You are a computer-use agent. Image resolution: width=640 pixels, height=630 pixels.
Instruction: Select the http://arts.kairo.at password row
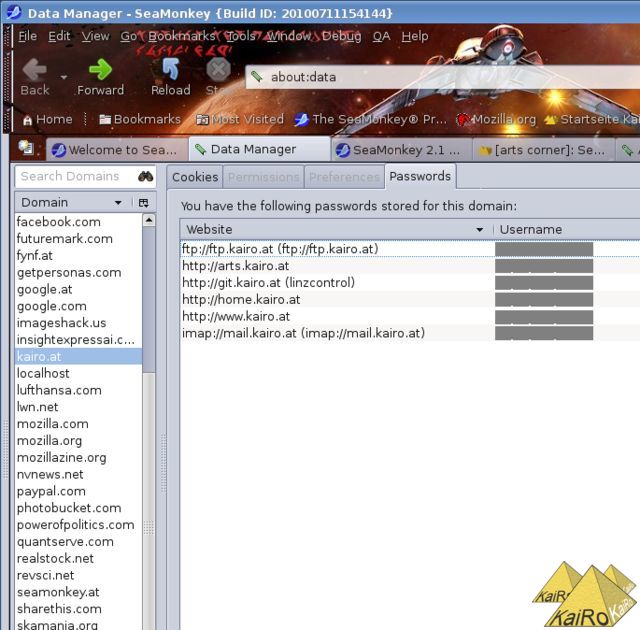click(410, 266)
